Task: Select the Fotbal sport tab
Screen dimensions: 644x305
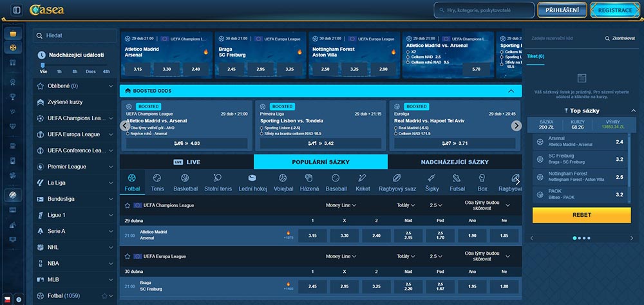Action: [132, 183]
